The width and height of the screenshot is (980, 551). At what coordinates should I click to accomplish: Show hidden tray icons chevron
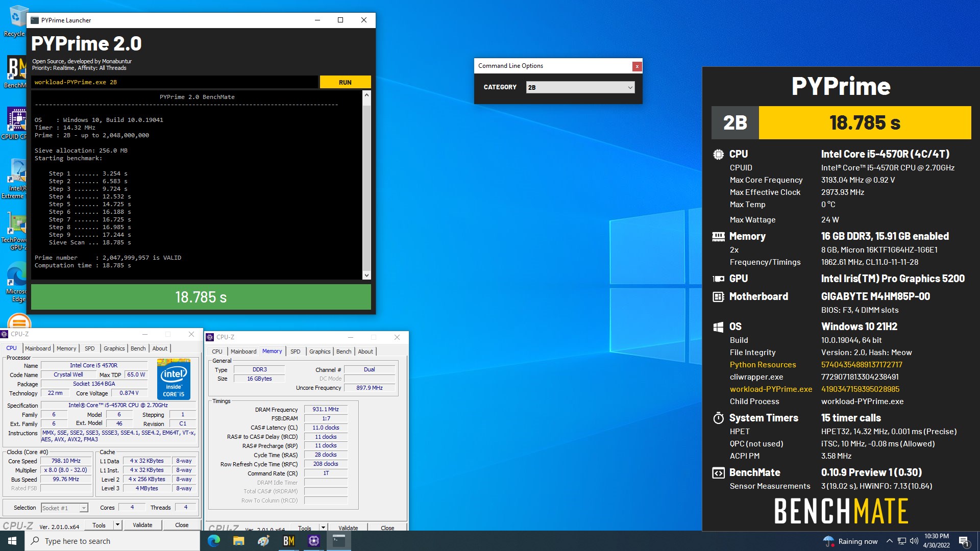click(x=889, y=541)
